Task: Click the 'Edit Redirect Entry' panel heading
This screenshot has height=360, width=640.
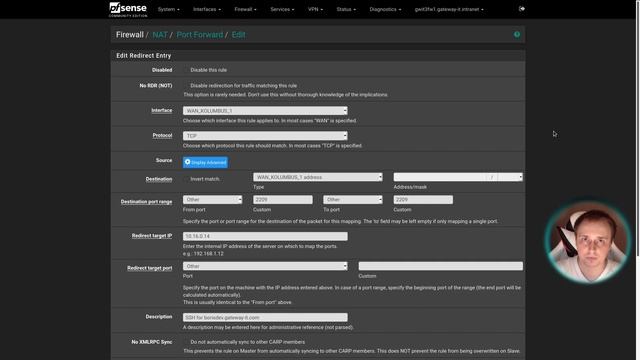Action: tap(144, 56)
